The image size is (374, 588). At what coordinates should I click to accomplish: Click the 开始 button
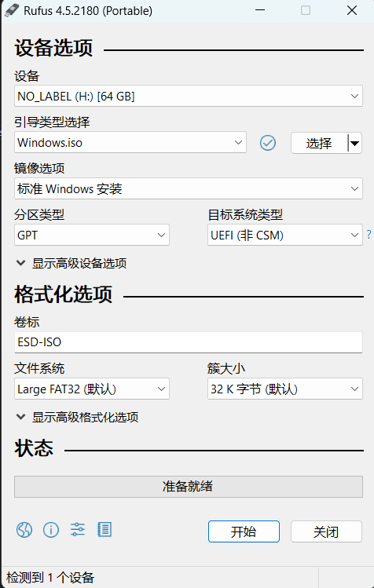click(244, 531)
